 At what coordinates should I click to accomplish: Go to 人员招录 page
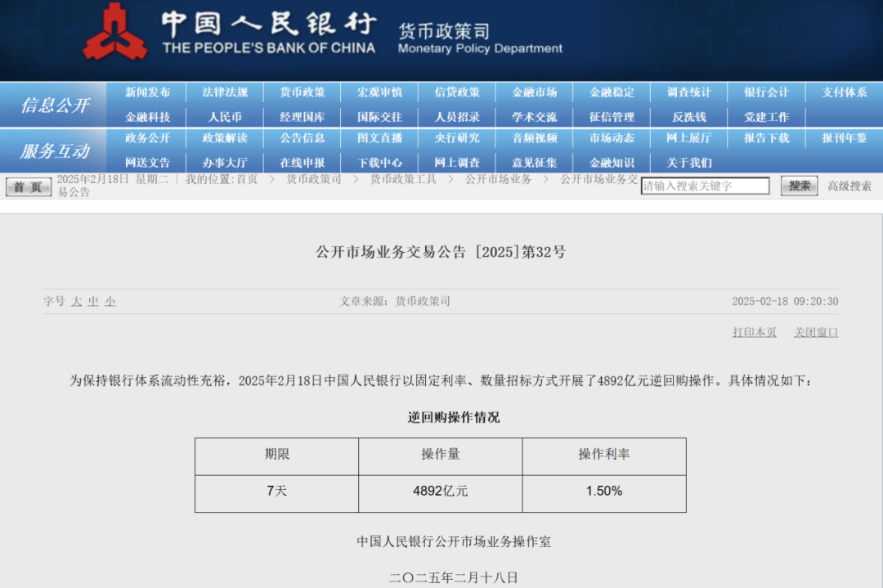[457, 117]
